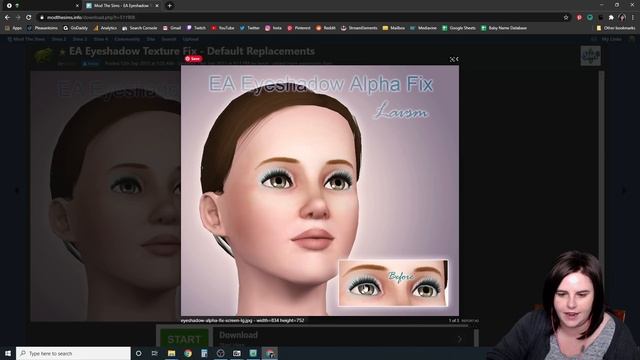Viewport: 640px width, 360px height.
Task: Click the dimmed previous-image arrow on the page
Action: point(17,190)
